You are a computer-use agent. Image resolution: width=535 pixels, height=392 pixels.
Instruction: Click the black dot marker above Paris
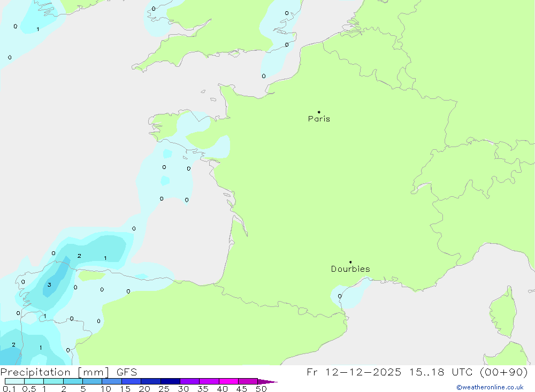click(x=319, y=112)
